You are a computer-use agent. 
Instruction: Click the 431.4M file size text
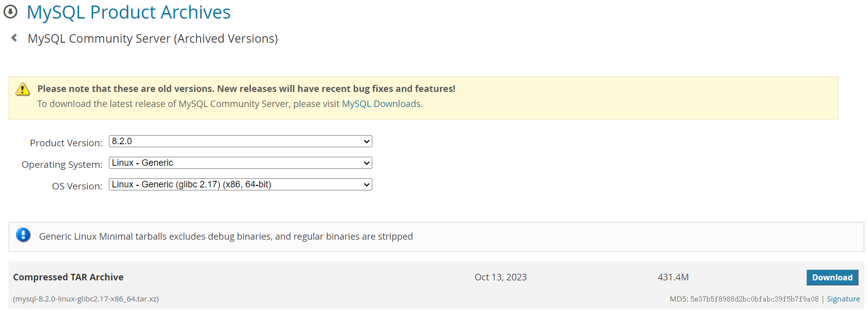point(673,277)
